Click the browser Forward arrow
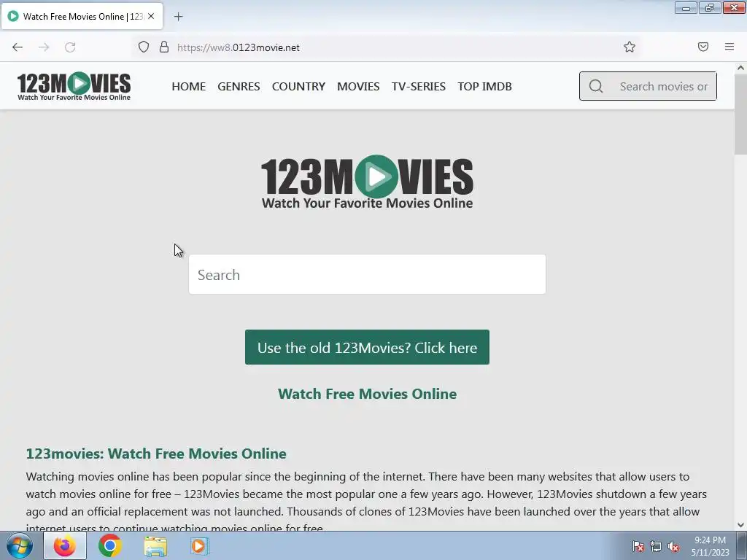This screenshot has width=747, height=560. point(44,47)
